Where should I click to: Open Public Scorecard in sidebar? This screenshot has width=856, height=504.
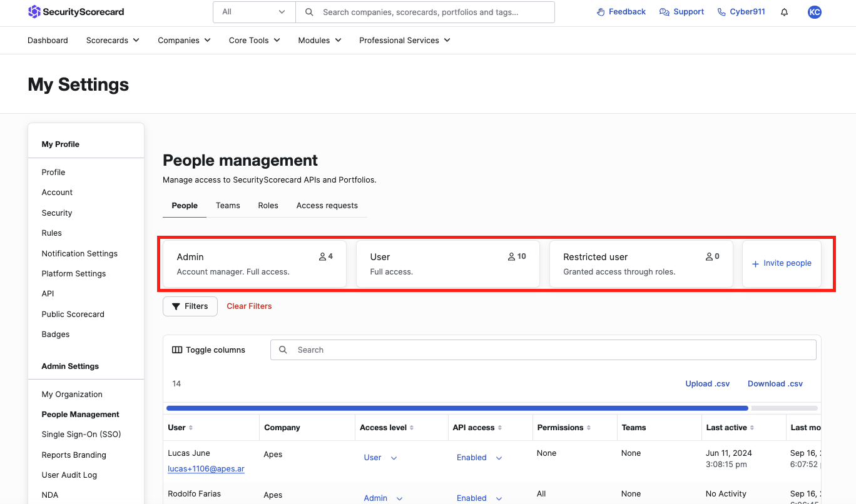[73, 314]
